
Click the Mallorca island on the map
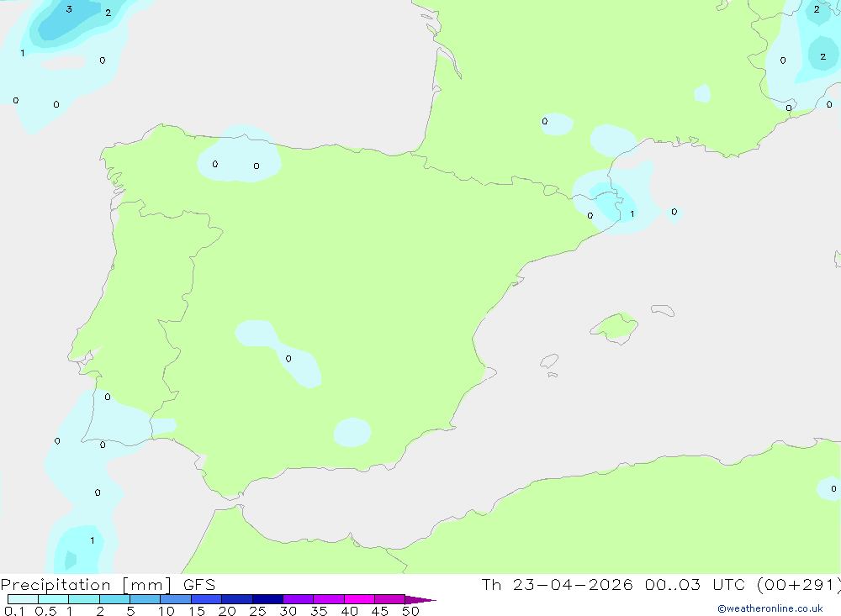[x=615, y=327]
